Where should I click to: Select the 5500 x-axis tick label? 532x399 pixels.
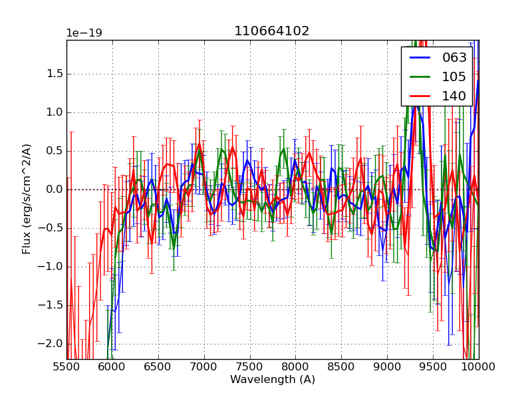(66, 367)
